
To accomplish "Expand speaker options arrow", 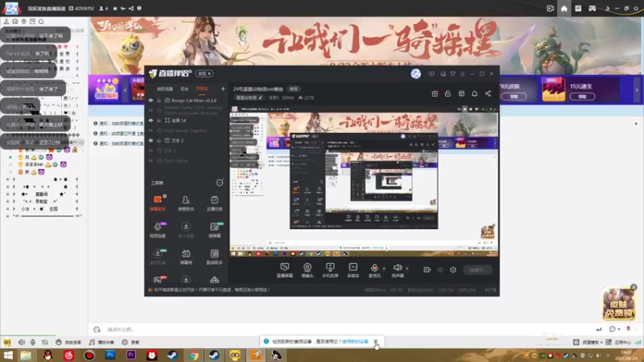I will pyautogui.click(x=407, y=269).
